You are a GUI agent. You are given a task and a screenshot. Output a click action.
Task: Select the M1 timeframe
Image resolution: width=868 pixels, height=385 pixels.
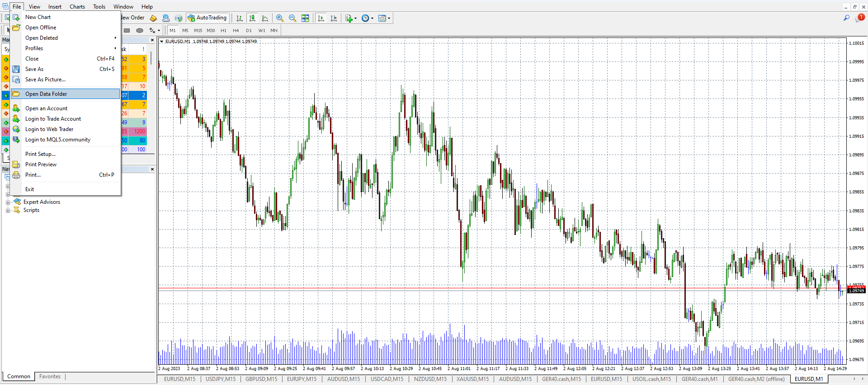[x=173, y=30]
